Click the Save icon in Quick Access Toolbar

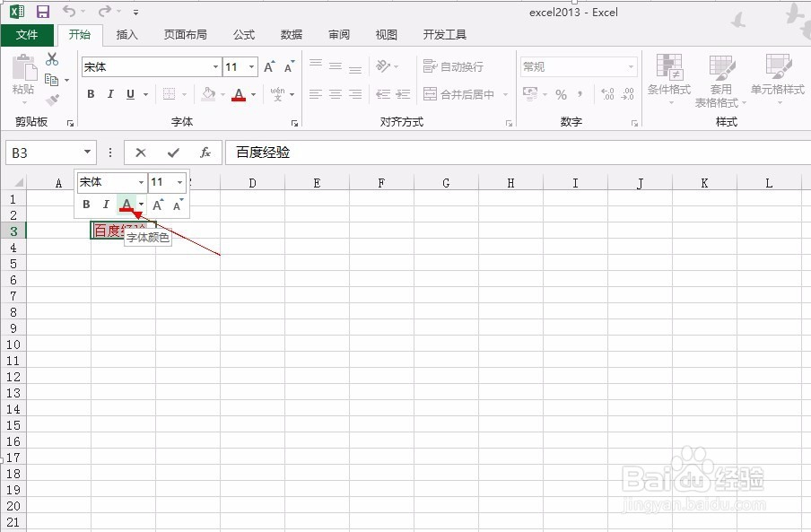tap(42, 11)
